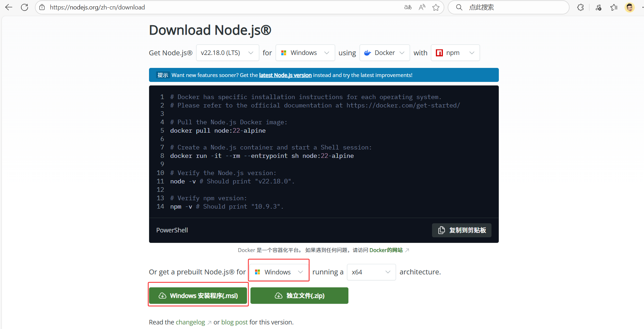This screenshot has width=644, height=329.
Task: Open prebuilt Node.js Windows OS dropdown
Action: (279, 272)
